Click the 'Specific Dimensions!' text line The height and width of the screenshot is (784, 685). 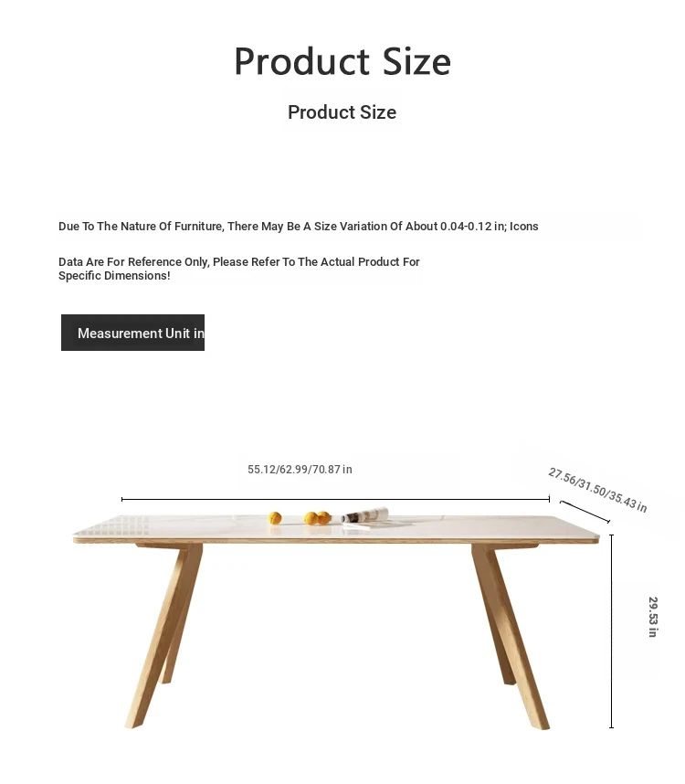click(x=114, y=276)
